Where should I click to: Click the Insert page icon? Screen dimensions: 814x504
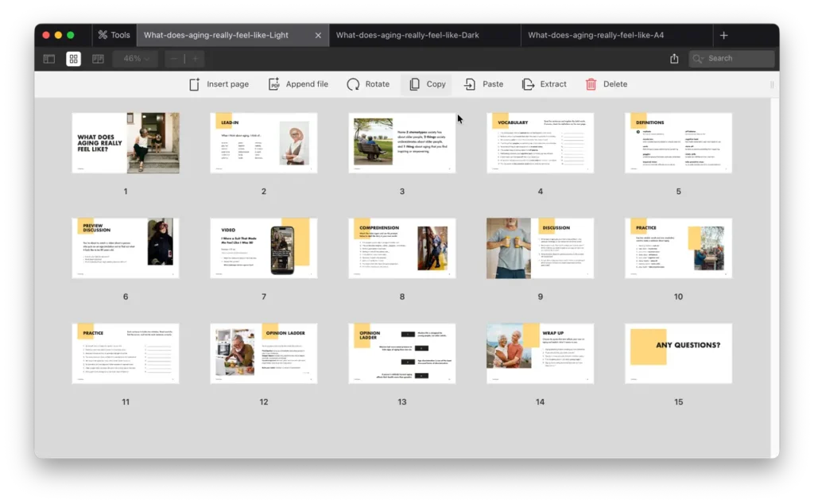pyautogui.click(x=195, y=84)
